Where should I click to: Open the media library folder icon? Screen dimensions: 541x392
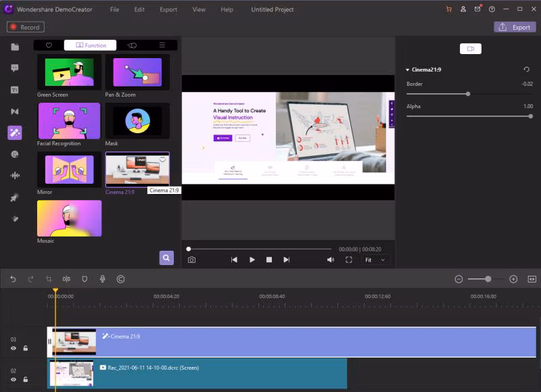(x=15, y=47)
